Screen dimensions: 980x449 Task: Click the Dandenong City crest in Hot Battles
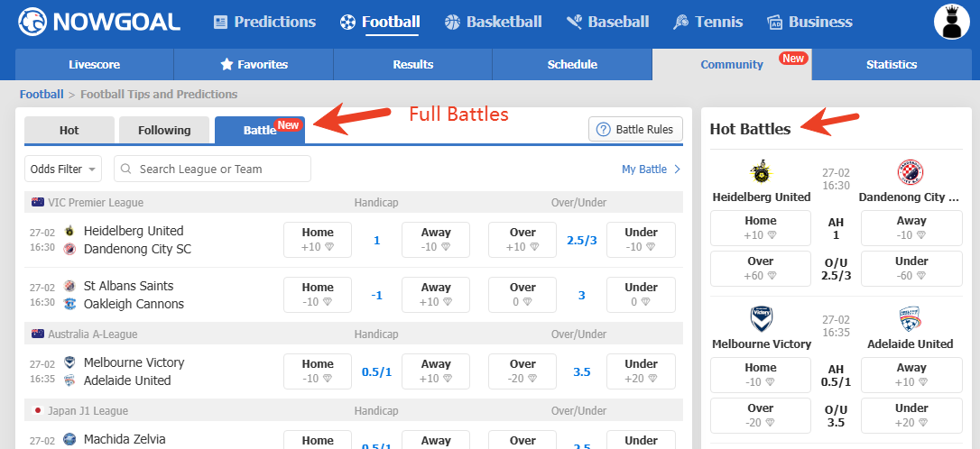(x=910, y=172)
